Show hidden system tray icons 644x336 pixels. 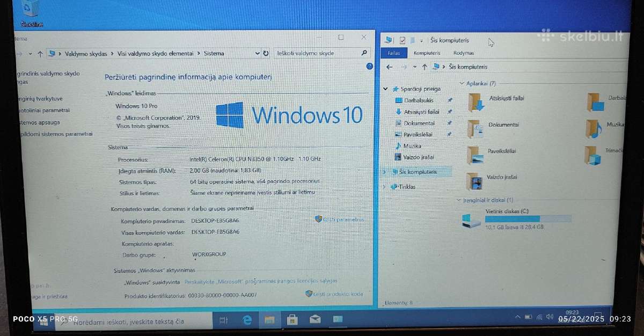coord(517,318)
